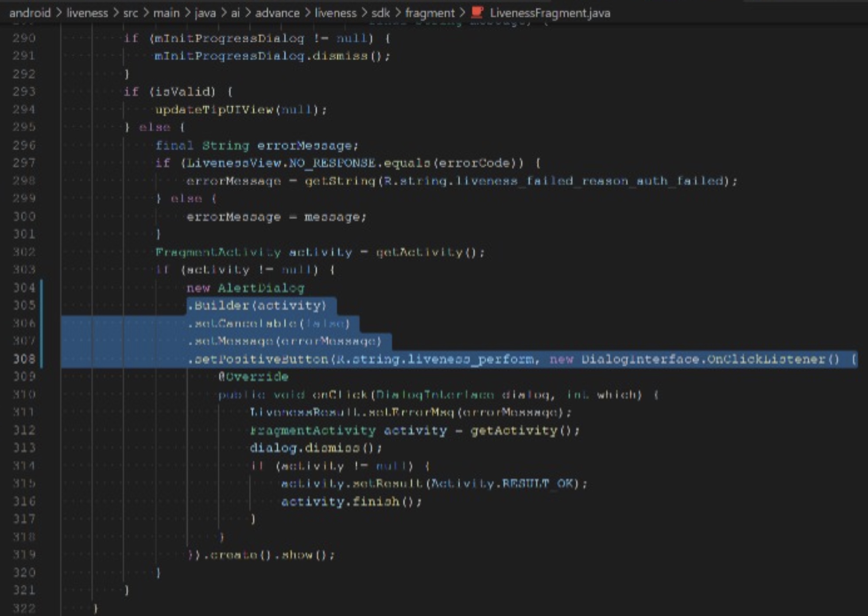
Task: Click 'LivenessResult.setErrorMsg(errorMessage)' call
Action: pyautogui.click(x=410, y=412)
